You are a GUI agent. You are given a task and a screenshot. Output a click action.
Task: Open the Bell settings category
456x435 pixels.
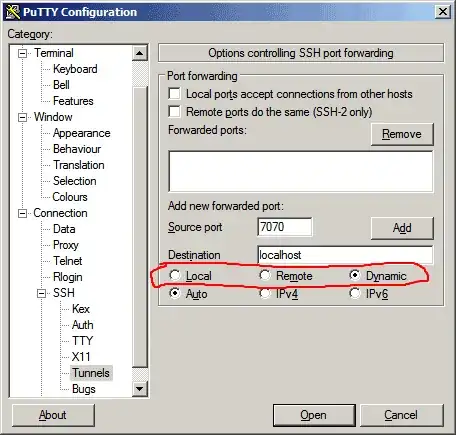pos(61,85)
